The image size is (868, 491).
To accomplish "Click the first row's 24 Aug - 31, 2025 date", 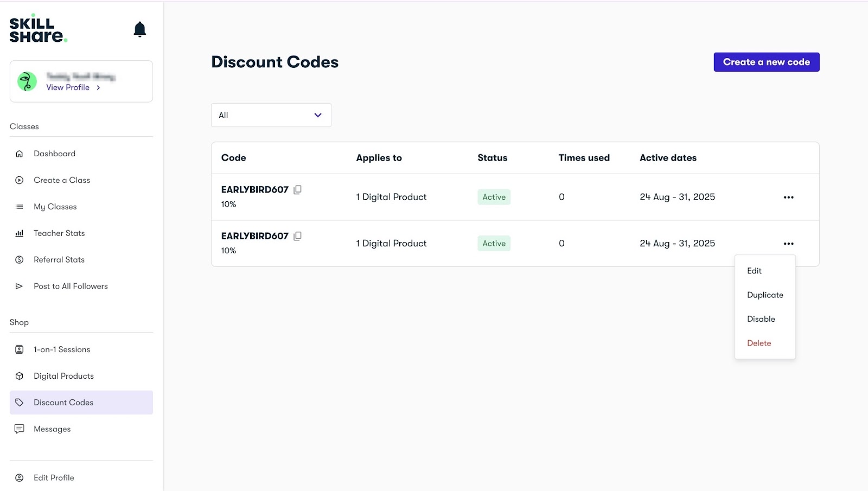I will (677, 197).
